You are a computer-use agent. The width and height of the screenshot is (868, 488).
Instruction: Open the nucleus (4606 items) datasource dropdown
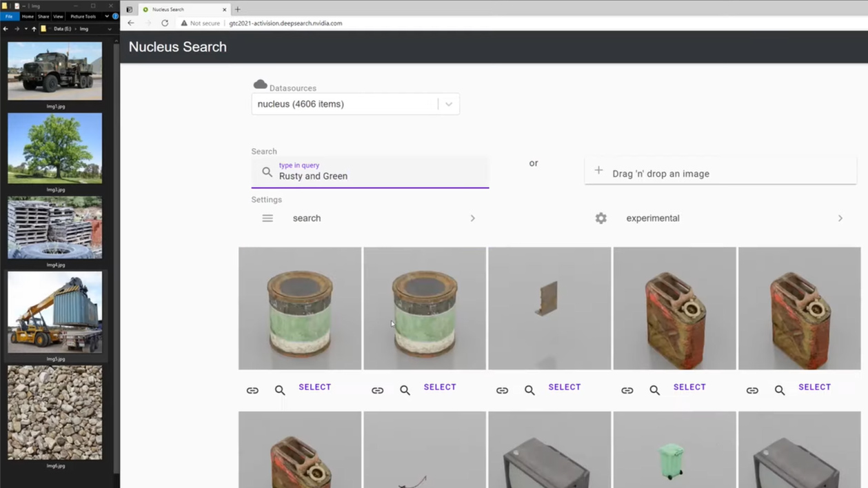coord(355,104)
